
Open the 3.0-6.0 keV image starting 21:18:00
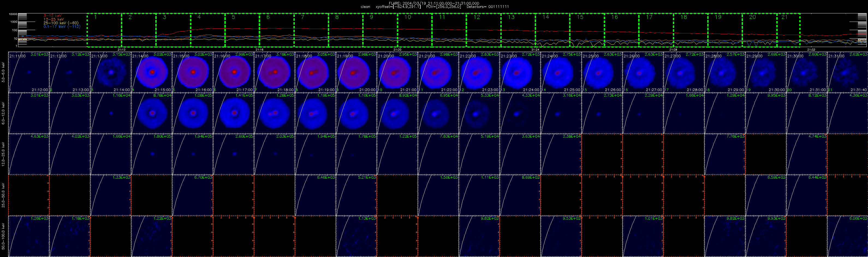315,72
